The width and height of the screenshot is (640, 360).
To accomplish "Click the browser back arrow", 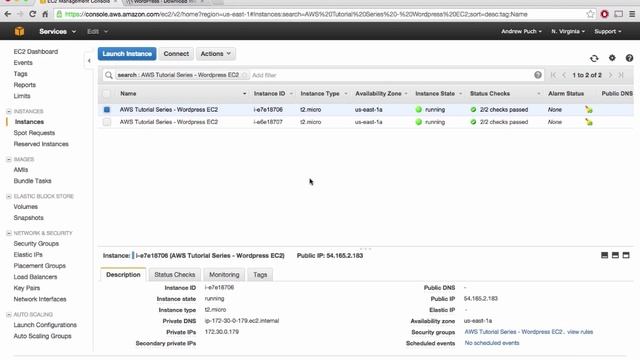I will coord(8,14).
